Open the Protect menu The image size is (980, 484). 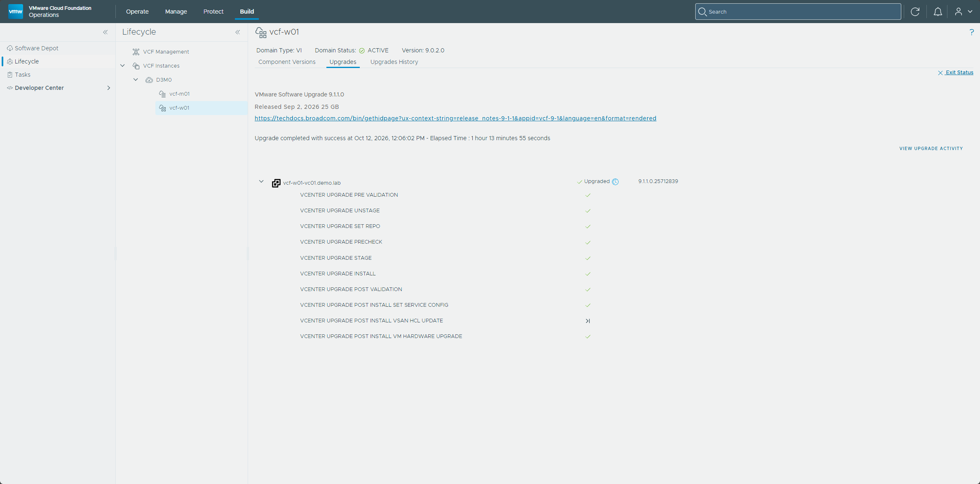tap(213, 12)
